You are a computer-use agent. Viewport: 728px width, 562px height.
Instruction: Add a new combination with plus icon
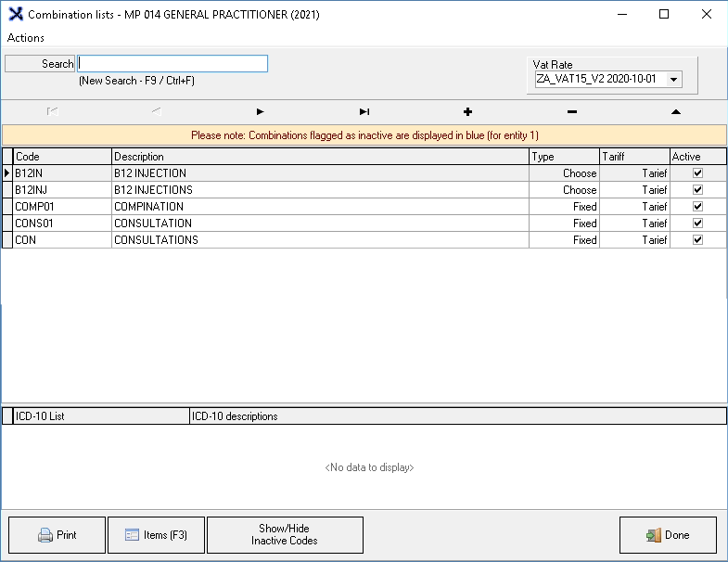[x=467, y=112]
